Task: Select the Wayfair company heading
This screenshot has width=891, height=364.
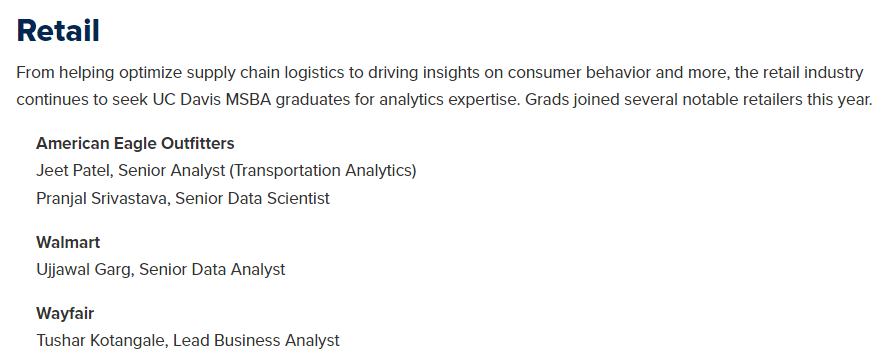Action: tap(65, 313)
